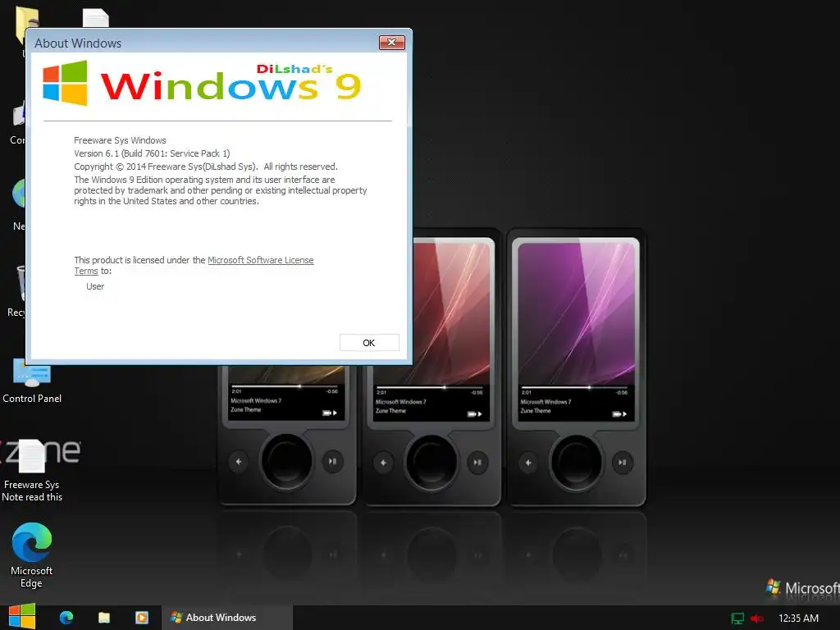This screenshot has width=840, height=630.
Task: Select the About Windows taskbar button
Action: pyautogui.click(x=227, y=618)
